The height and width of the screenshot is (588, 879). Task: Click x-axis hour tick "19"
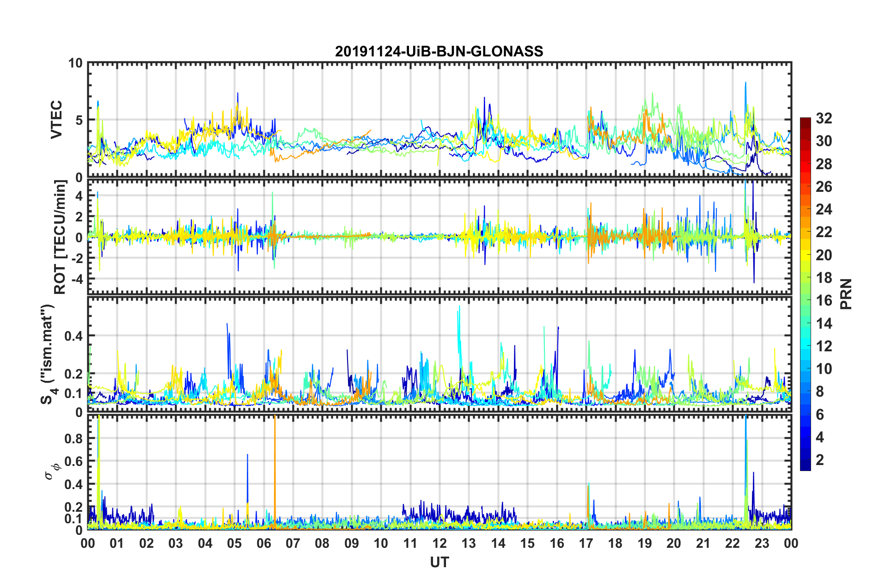(645, 543)
